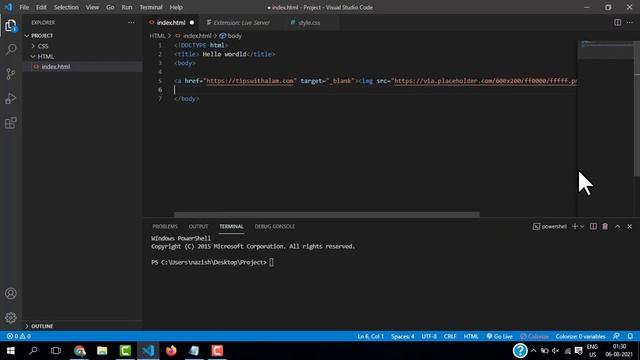The image size is (640, 360).
Task: Change language mode via HTML status item
Action: tap(471, 336)
